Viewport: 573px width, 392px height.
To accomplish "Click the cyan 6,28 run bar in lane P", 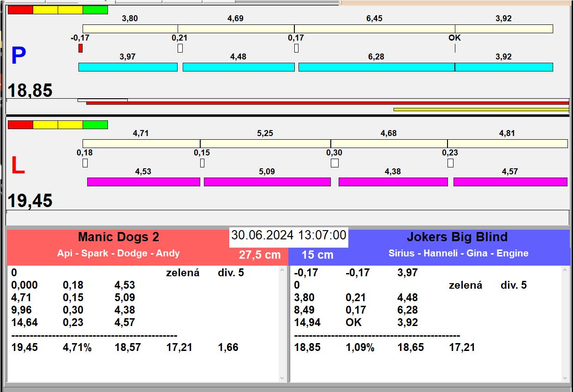I will [x=376, y=67].
